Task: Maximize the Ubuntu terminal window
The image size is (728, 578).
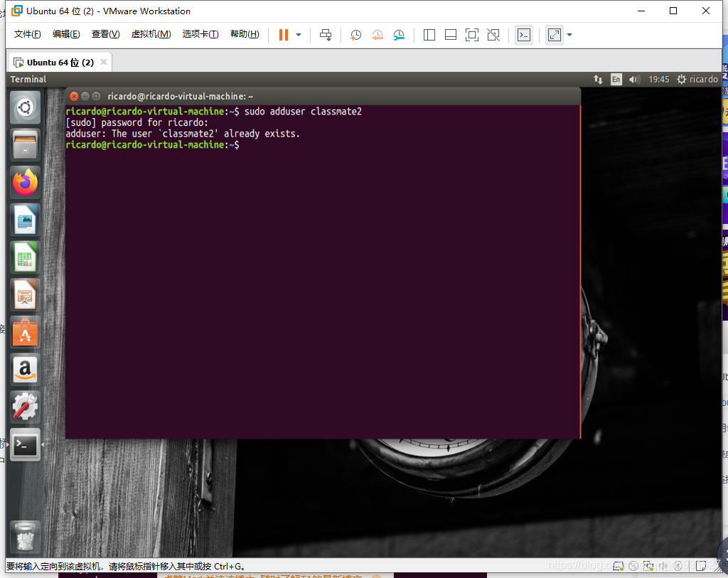Action: [96, 96]
